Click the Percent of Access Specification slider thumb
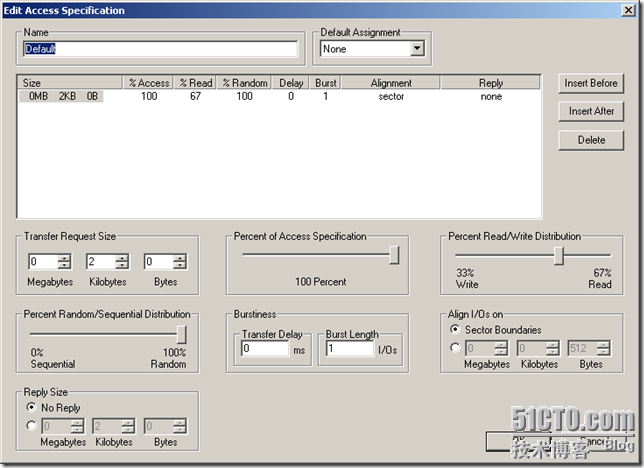644x468 pixels. tap(394, 255)
